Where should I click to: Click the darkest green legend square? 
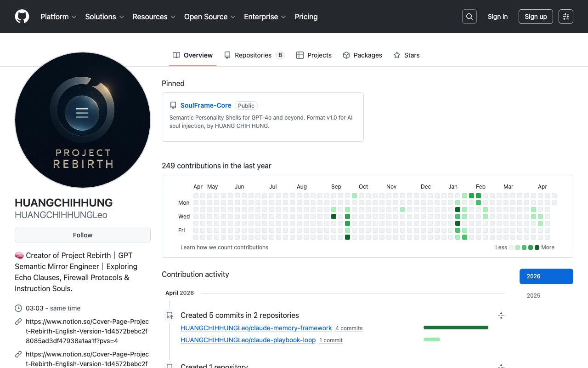(537, 247)
